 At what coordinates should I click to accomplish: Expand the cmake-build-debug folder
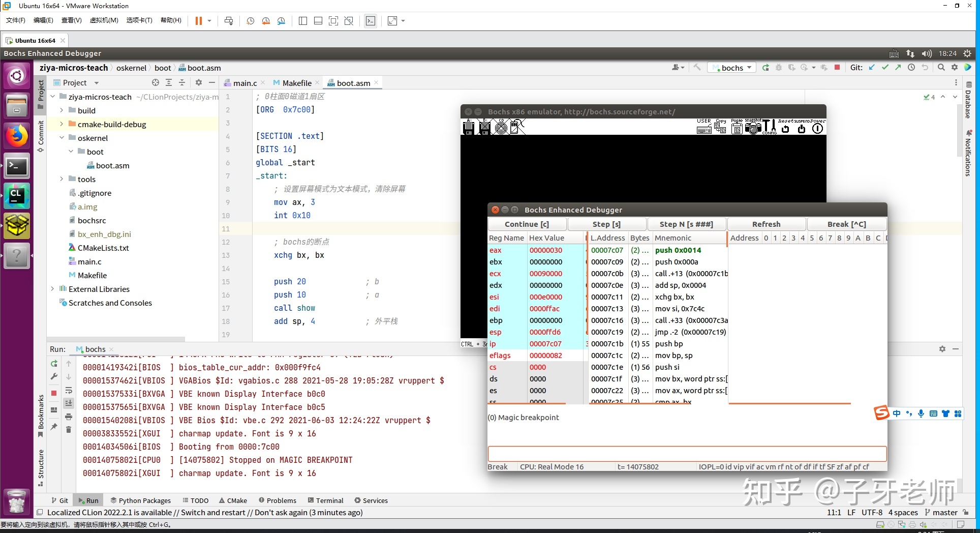coord(62,124)
